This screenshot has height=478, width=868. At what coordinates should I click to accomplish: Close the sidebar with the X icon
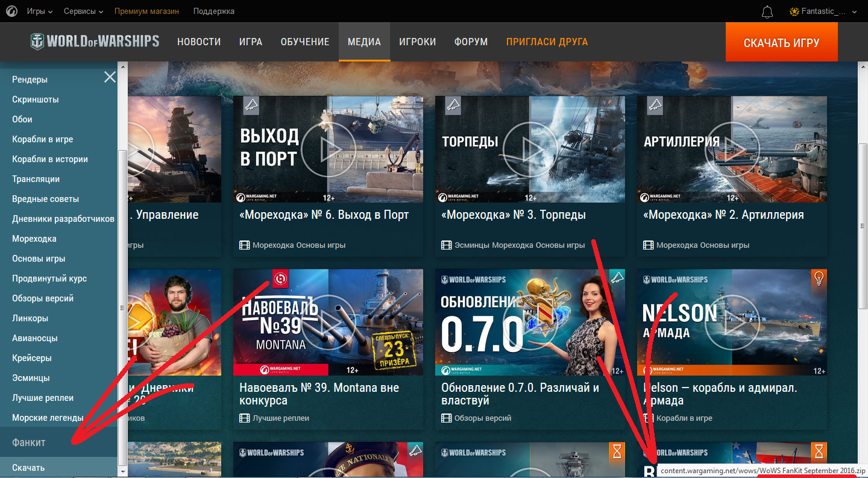pos(110,77)
